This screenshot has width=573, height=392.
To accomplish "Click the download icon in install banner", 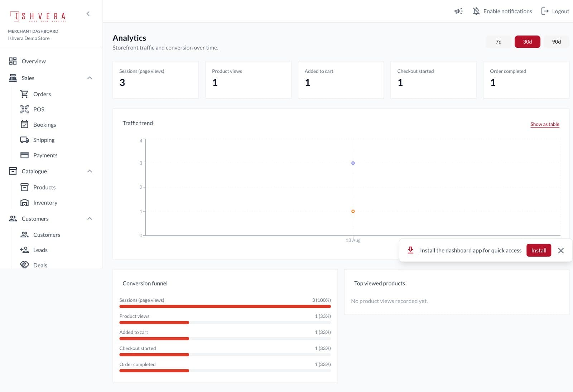I will pos(410,250).
